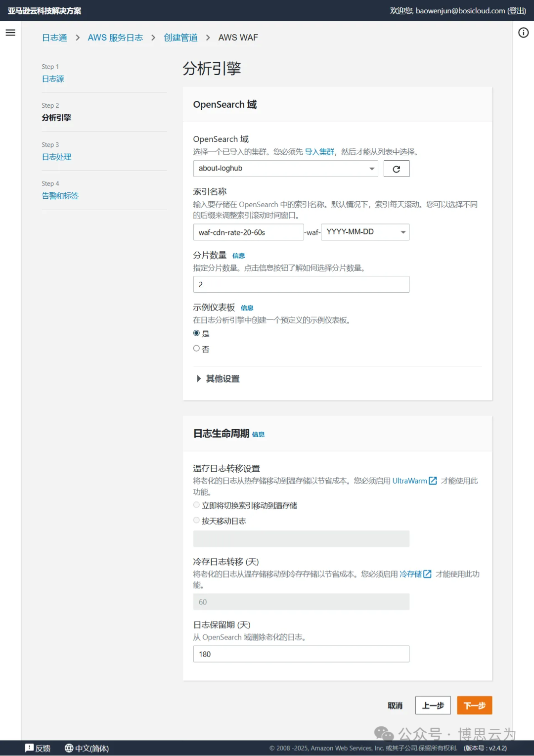This screenshot has width=534, height=756.
Task: Select 立即将切换索引移动到温存储 option
Action: click(x=196, y=505)
